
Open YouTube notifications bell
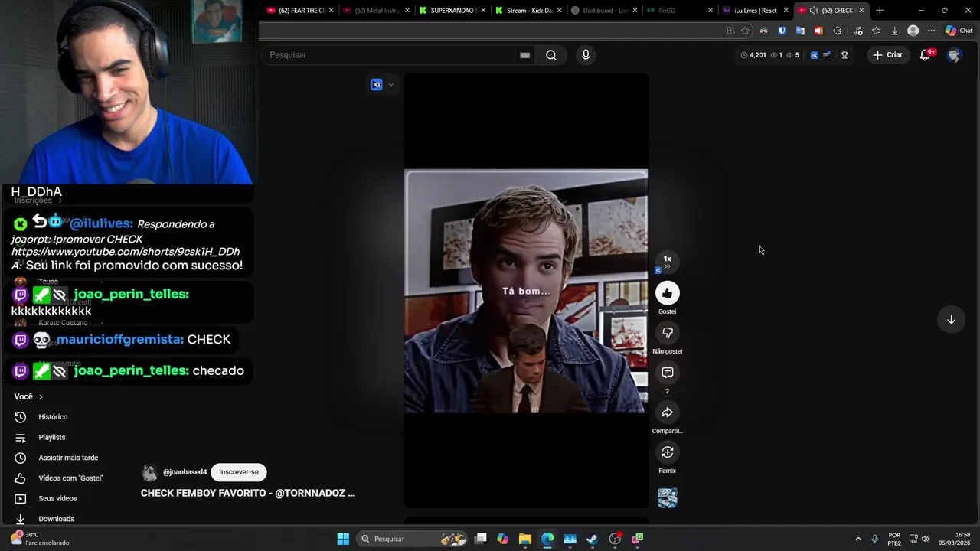(925, 55)
